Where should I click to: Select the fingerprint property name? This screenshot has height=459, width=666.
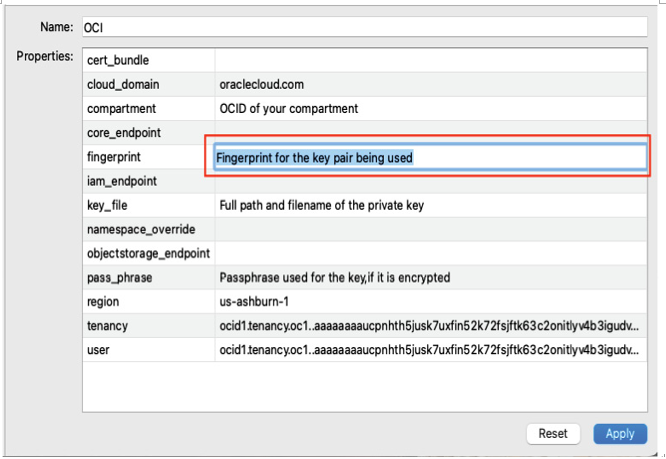(x=114, y=157)
